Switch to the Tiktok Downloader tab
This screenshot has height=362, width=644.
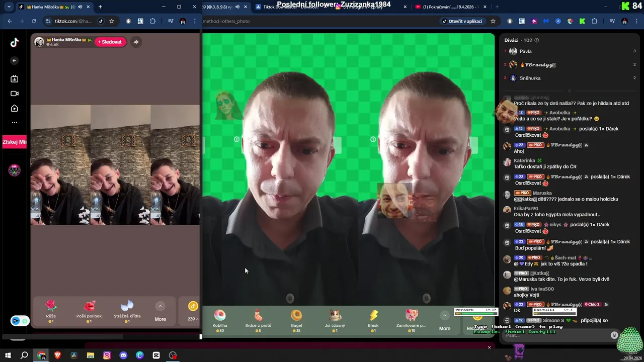(289, 7)
